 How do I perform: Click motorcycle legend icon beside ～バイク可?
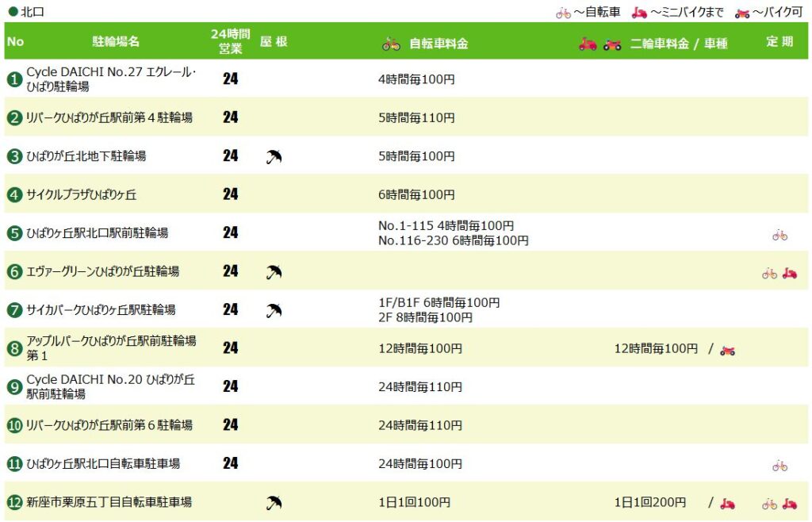tap(742, 13)
